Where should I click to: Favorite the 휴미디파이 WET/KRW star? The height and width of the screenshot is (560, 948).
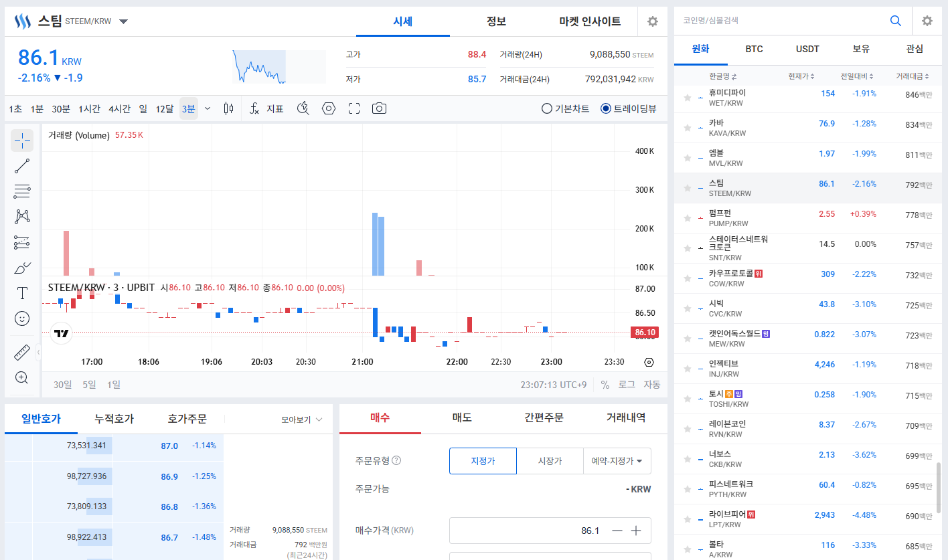tap(687, 98)
